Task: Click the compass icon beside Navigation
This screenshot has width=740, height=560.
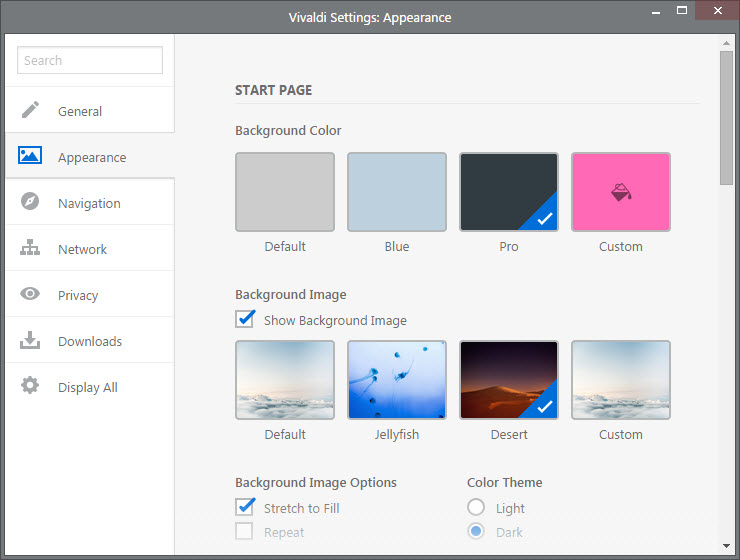Action: click(30, 201)
